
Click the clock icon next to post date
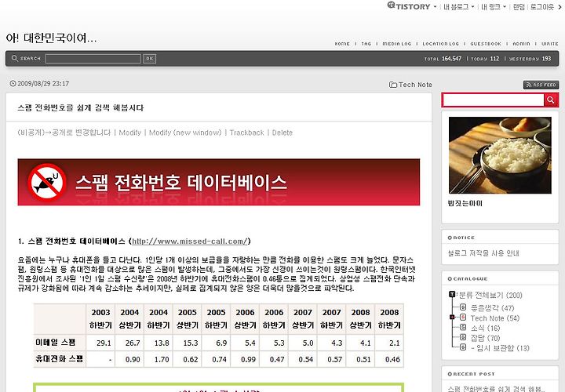[13, 84]
